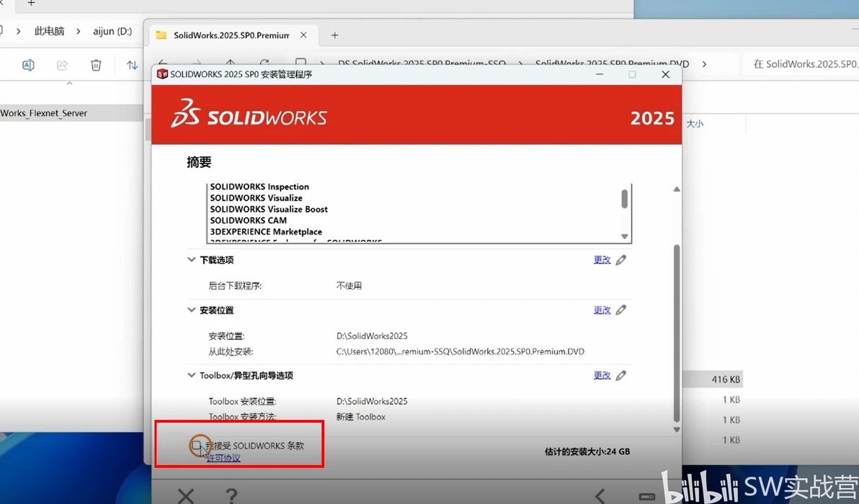This screenshot has height=504, width=859.
Task: Click the SOLIDWORKS logo icon in the installer title bar
Action: pyautogui.click(x=162, y=74)
